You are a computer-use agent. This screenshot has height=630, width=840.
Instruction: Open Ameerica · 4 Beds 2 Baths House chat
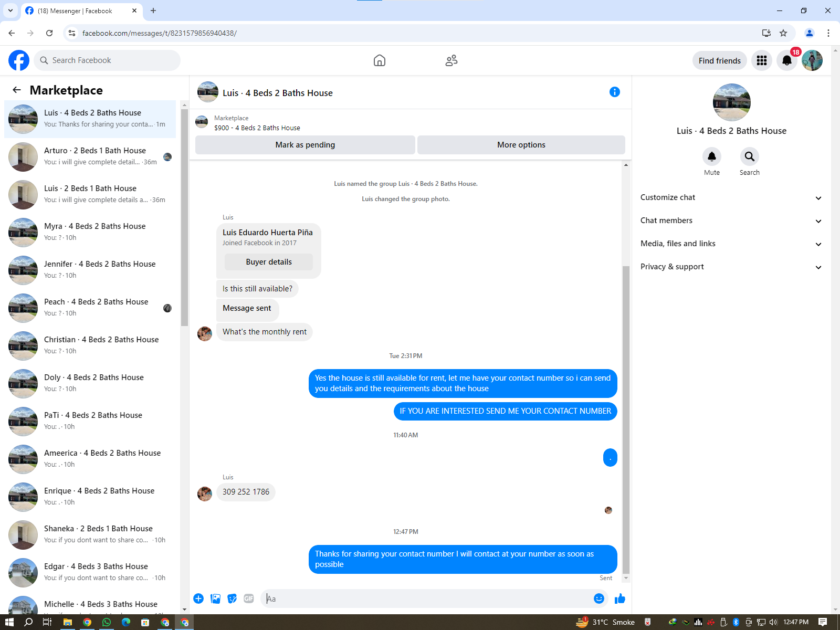[x=90, y=459]
